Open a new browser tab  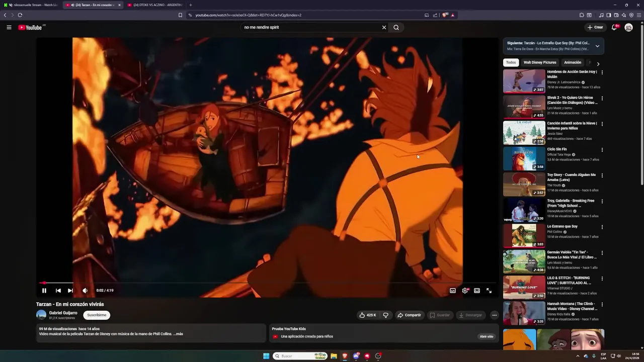(190, 5)
